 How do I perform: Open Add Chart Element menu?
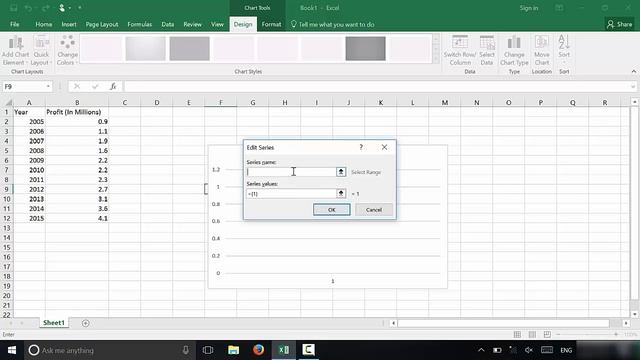click(x=16, y=51)
